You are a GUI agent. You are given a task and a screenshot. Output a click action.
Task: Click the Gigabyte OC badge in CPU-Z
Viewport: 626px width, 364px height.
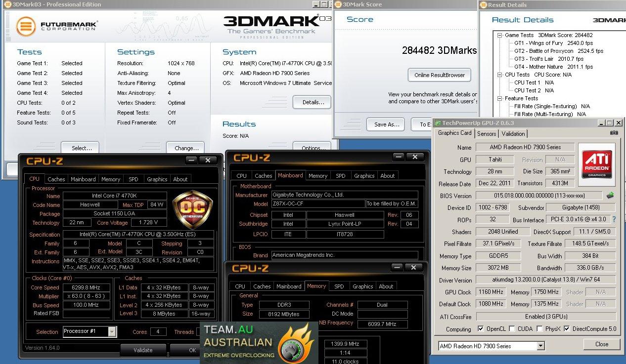tap(192, 209)
